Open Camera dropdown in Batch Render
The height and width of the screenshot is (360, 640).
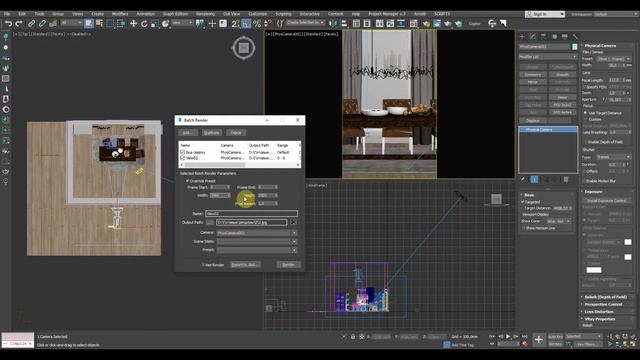click(x=257, y=233)
